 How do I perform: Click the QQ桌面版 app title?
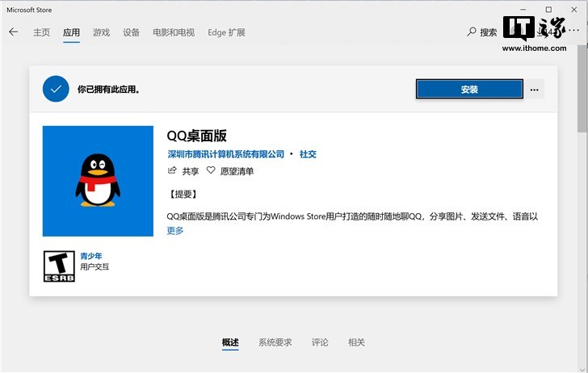coord(196,136)
